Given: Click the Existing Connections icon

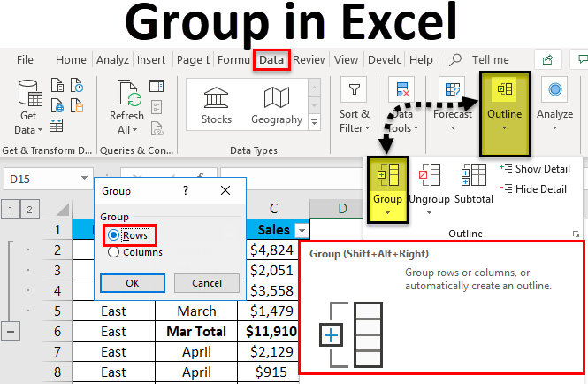Looking at the screenshot, I should pyautogui.click(x=77, y=105).
